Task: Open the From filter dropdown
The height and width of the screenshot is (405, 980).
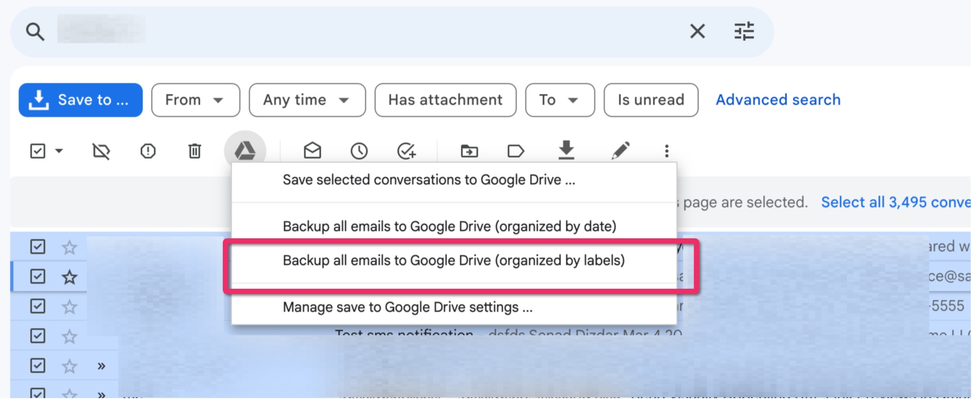Action: pyautogui.click(x=195, y=100)
